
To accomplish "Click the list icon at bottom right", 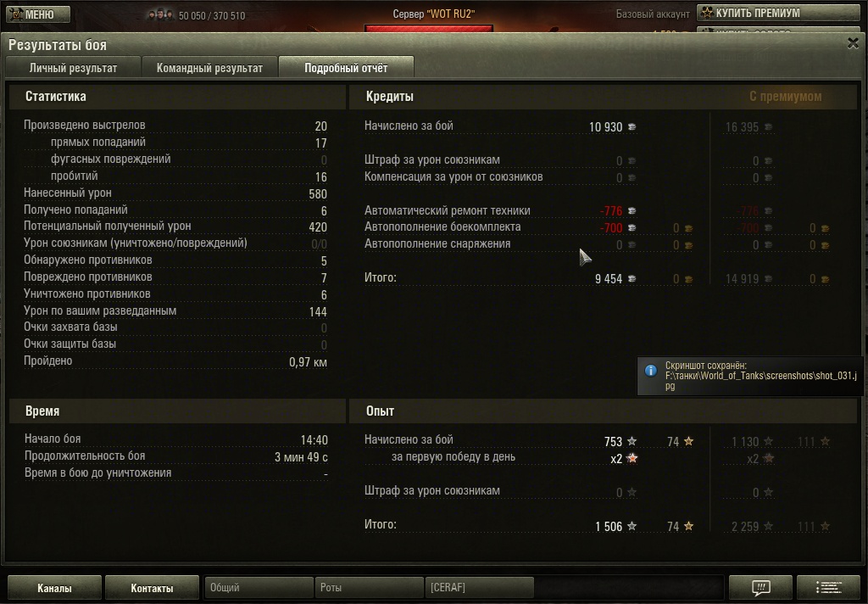I will (x=828, y=587).
